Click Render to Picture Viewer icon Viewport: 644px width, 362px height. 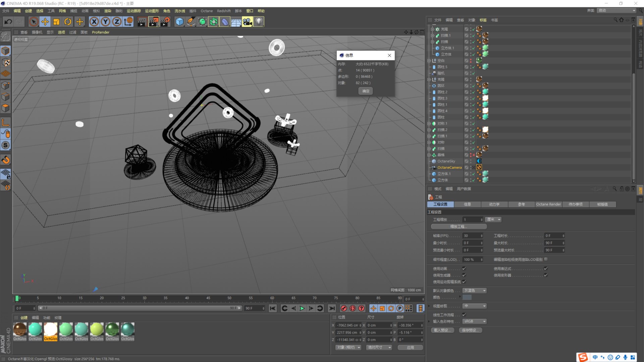(153, 22)
